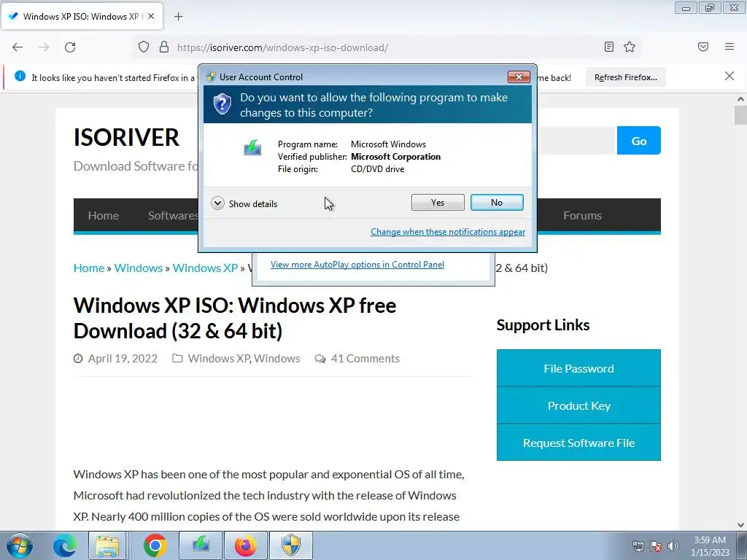Click the Windows XP category link under title
Image resolution: width=747 pixels, height=560 pixels.
point(219,358)
